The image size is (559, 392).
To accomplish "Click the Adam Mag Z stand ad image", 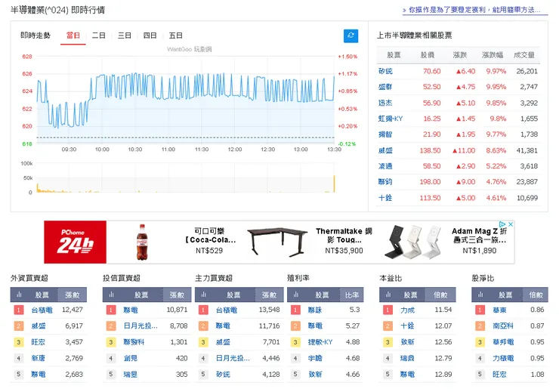I will pyautogui.click(x=413, y=242).
